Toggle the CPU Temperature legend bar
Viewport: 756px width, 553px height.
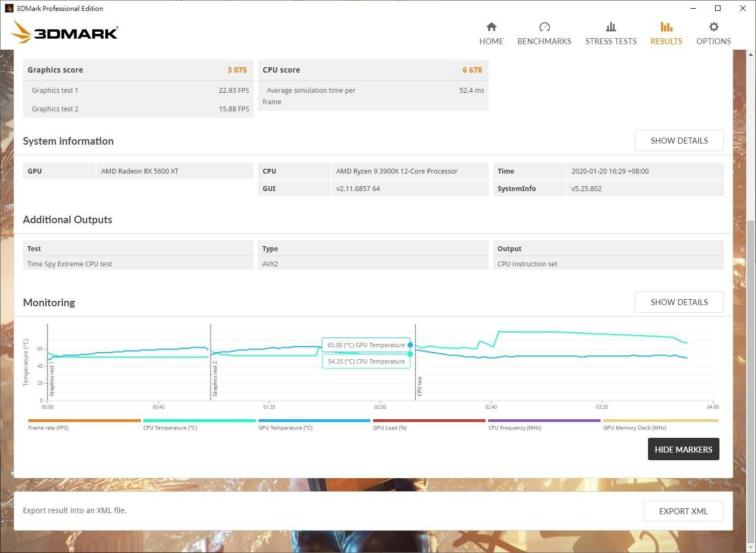[x=199, y=420]
